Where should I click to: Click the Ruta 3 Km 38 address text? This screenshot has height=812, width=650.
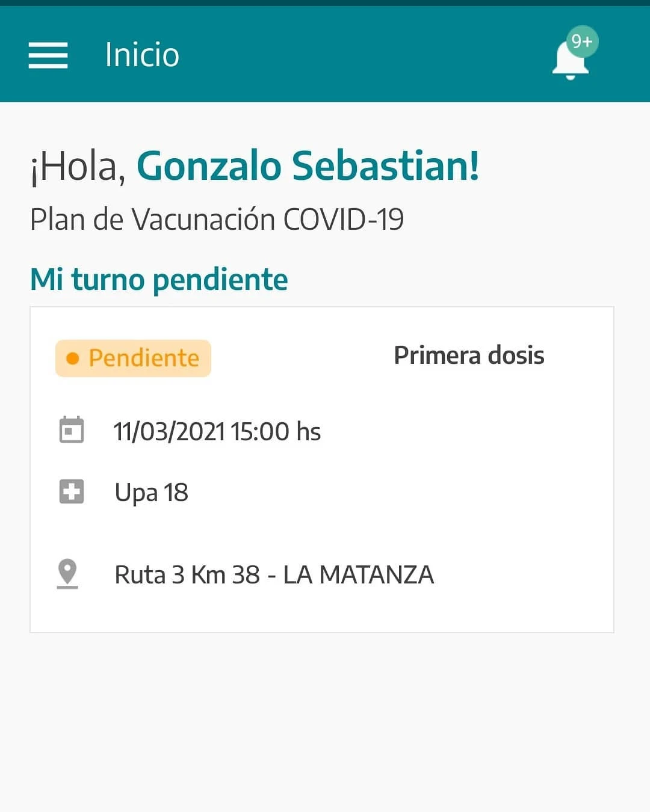coord(187,575)
